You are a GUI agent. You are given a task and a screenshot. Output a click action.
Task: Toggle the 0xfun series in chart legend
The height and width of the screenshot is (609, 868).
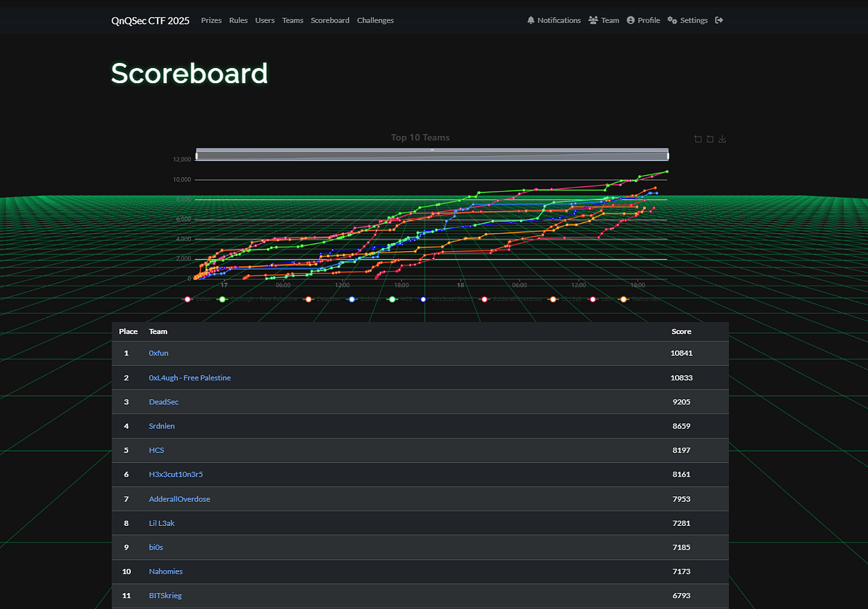tap(187, 299)
